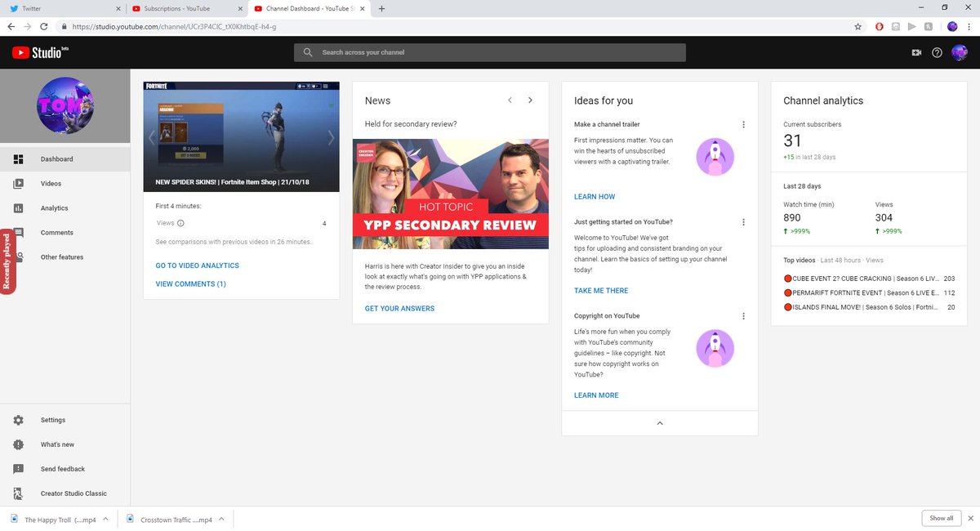Image resolution: width=980 pixels, height=531 pixels.
Task: Show previous News item with left chevron
Action: (x=510, y=100)
